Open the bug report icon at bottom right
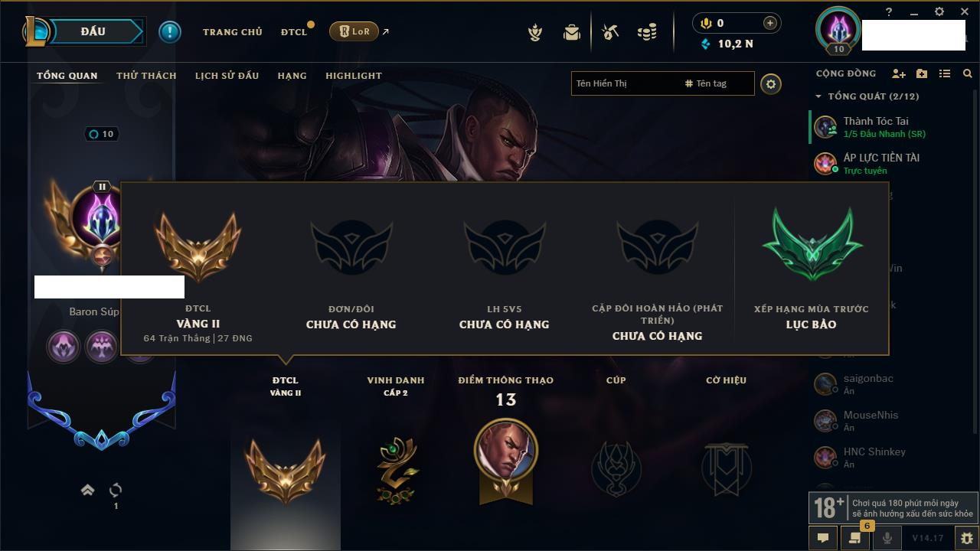This screenshot has width=980, height=551. [966, 538]
